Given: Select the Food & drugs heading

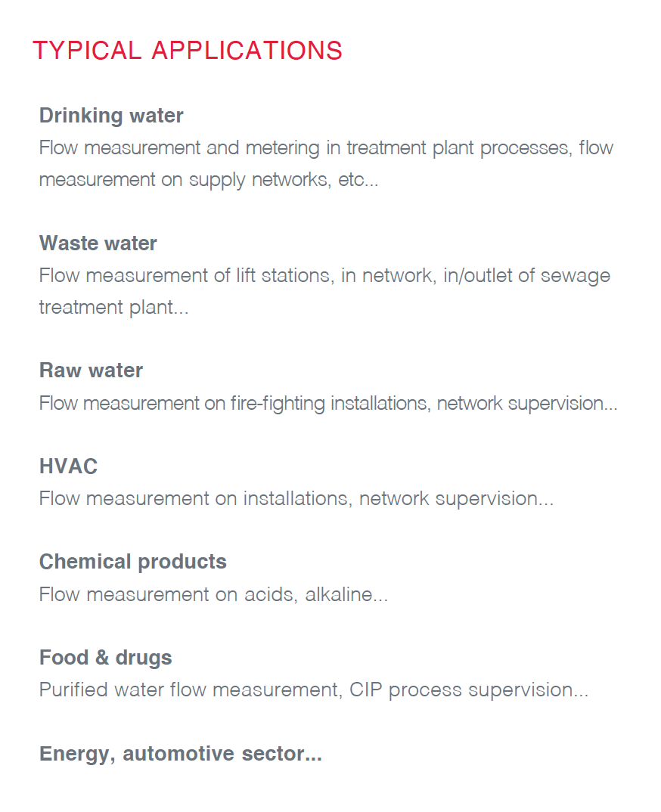Looking at the screenshot, I should (106, 659).
